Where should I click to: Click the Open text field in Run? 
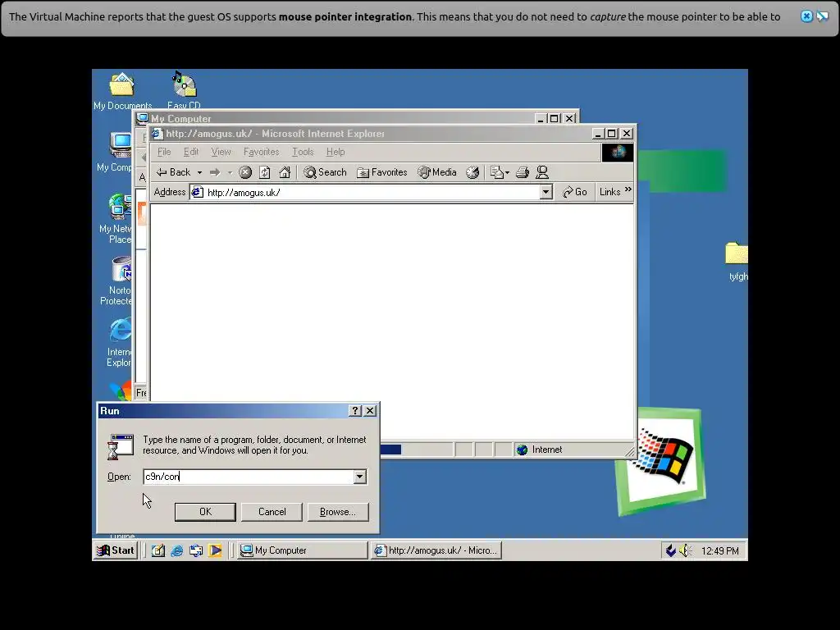click(x=249, y=477)
